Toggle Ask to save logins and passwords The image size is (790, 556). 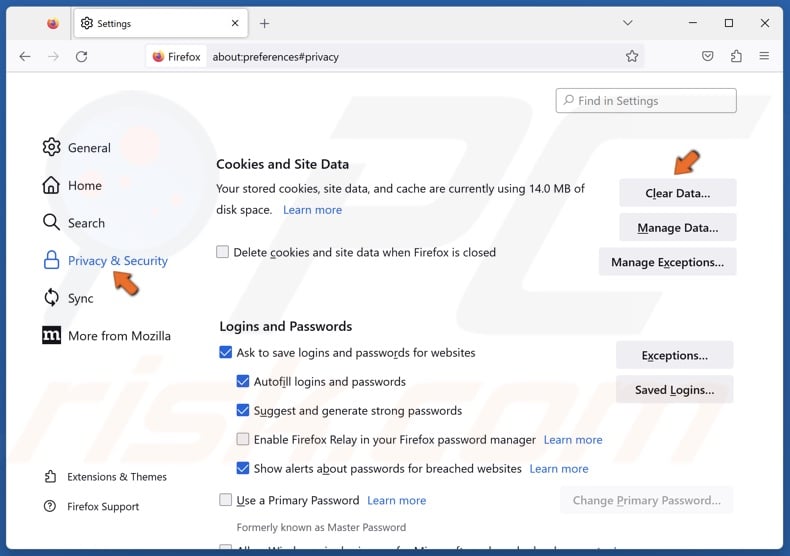(226, 352)
